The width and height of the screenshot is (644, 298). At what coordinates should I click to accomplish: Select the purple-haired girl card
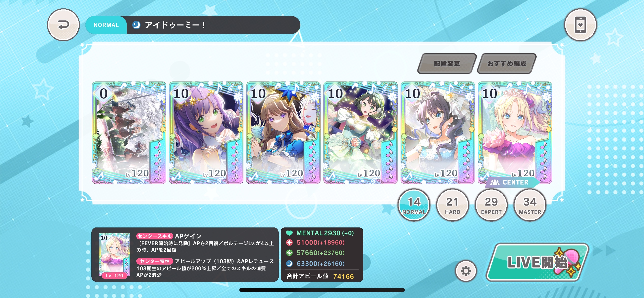click(206, 133)
